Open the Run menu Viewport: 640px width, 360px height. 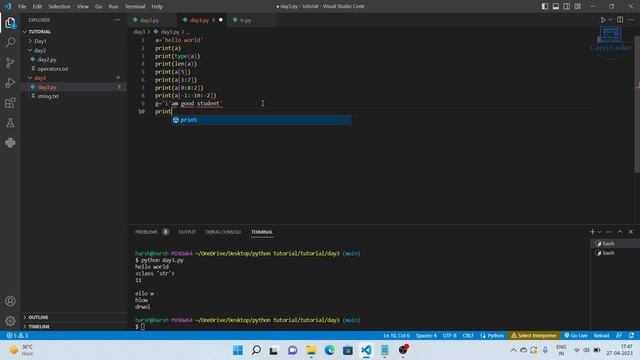[x=113, y=7]
